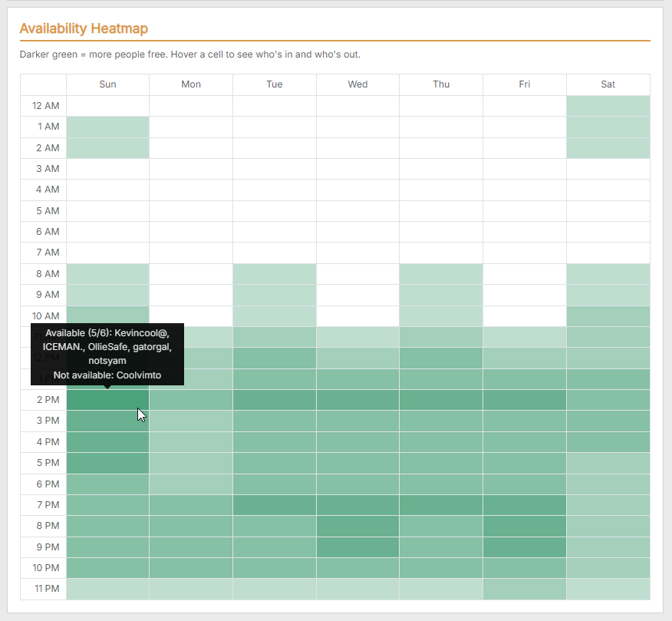Click the Wednesday 9 PM availability cell
Image resolution: width=672 pixels, height=621 pixels.
pos(357,547)
